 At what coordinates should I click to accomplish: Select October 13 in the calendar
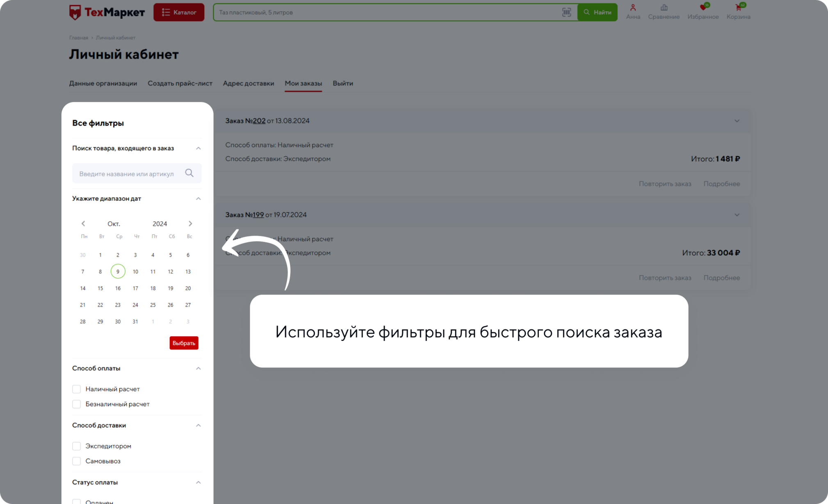click(x=188, y=272)
